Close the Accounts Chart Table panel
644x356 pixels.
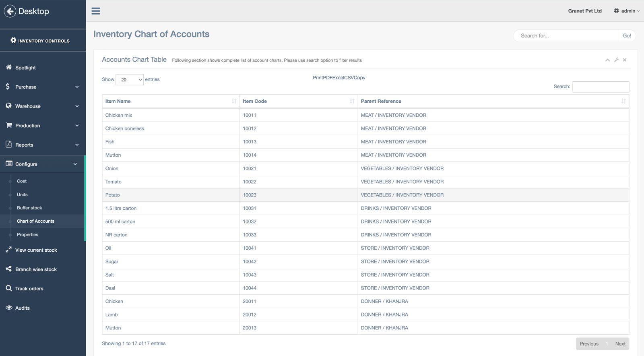coord(625,60)
